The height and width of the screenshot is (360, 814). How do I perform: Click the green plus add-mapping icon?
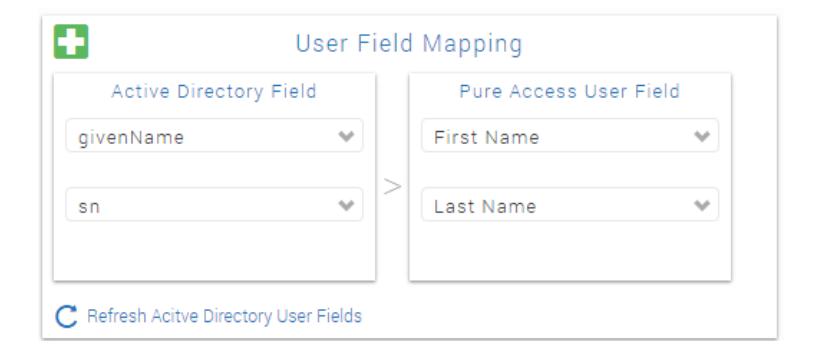point(71,42)
